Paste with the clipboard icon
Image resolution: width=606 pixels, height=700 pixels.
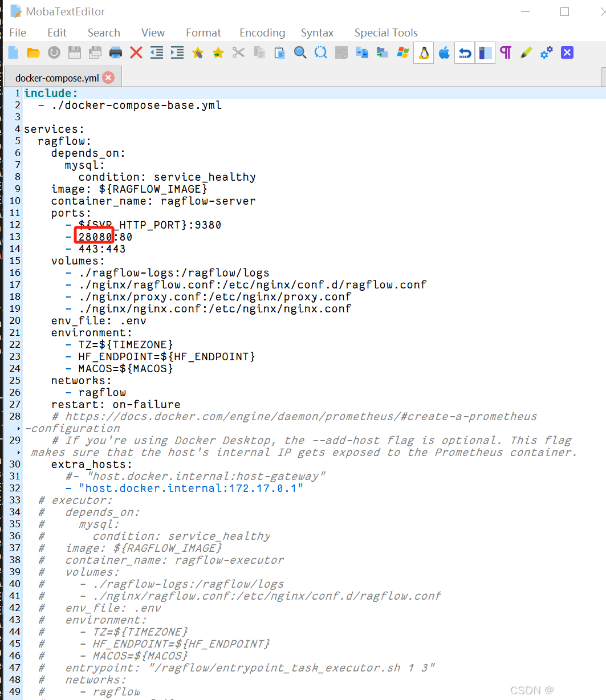[x=280, y=53]
